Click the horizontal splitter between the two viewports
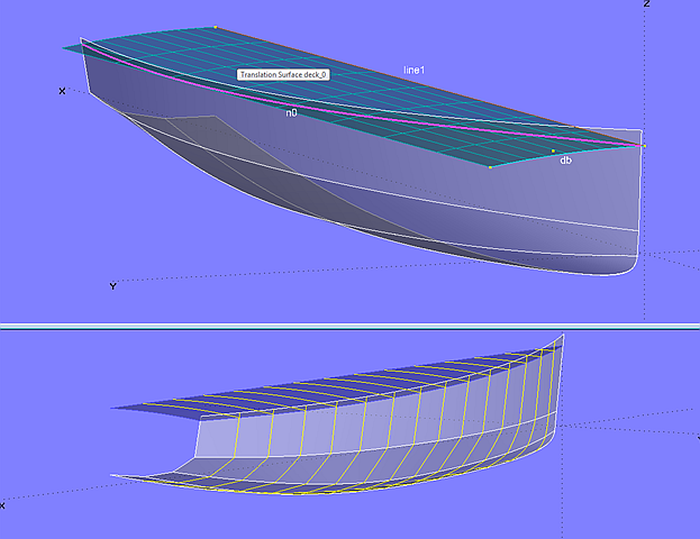700x539 pixels. (x=350, y=325)
